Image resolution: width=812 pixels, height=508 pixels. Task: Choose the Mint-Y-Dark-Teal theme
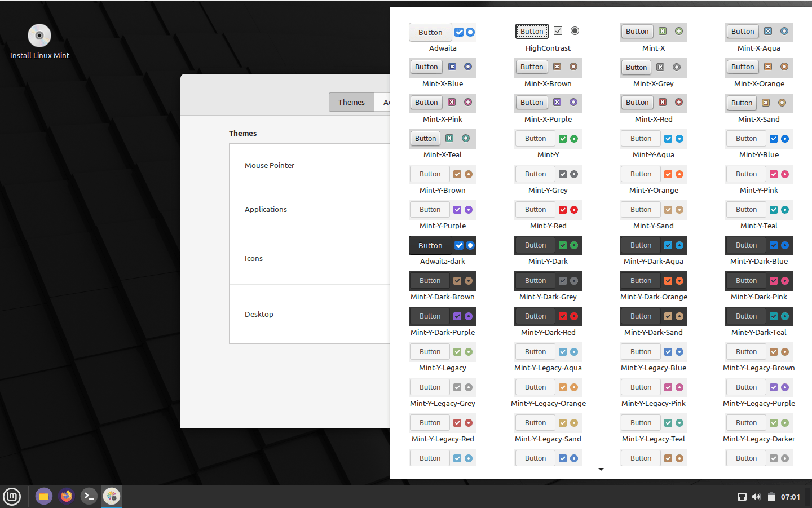click(x=759, y=322)
